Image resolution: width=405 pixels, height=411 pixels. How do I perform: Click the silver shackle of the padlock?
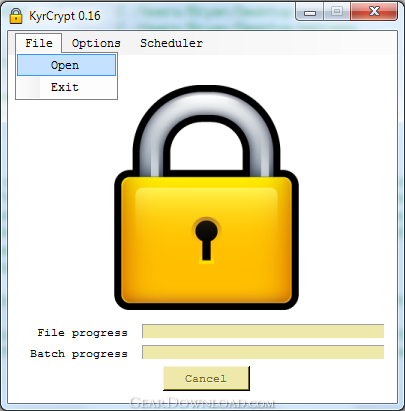click(x=206, y=132)
